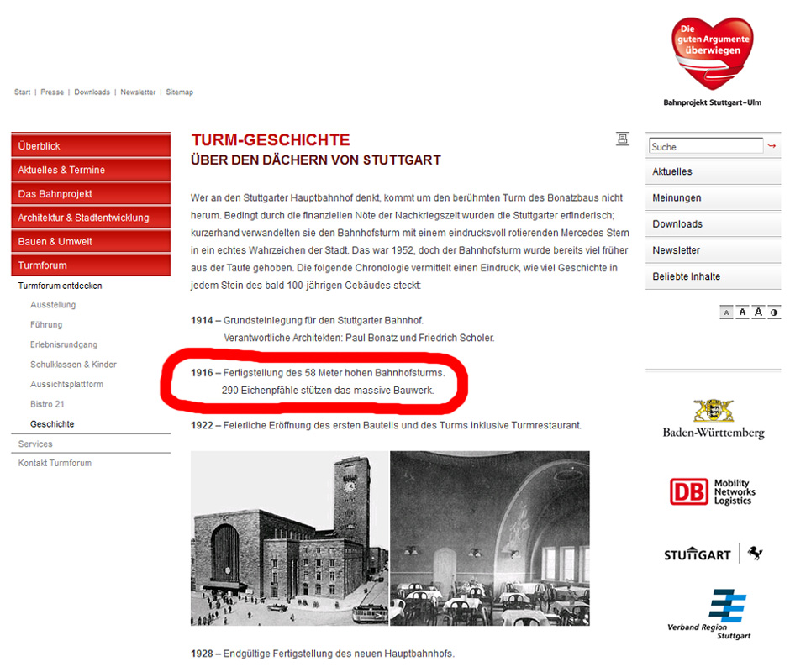Toggle the high contrast mode icon
Screen dimensions: 790x672
(x=774, y=312)
